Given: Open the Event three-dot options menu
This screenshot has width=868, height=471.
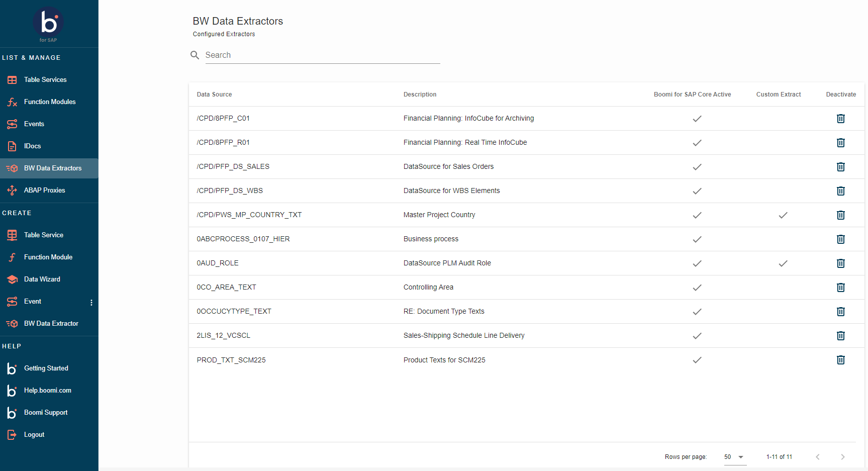Looking at the screenshot, I should click(91, 303).
